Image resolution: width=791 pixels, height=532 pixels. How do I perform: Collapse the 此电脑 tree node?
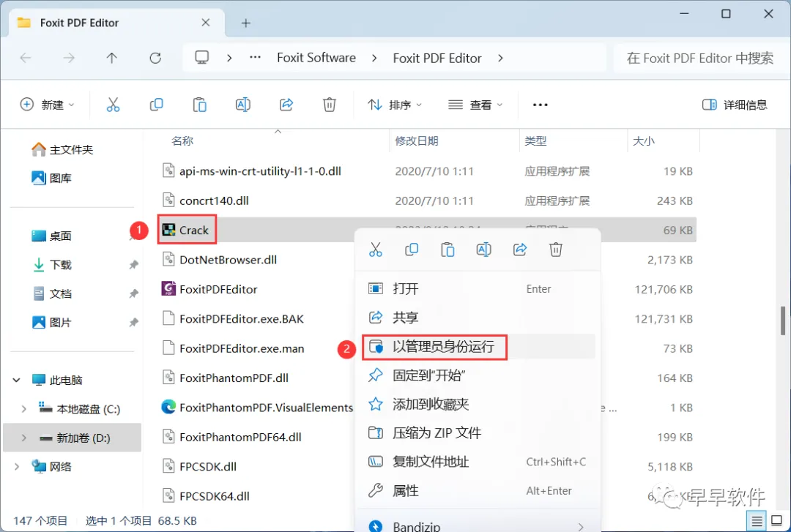(17, 380)
